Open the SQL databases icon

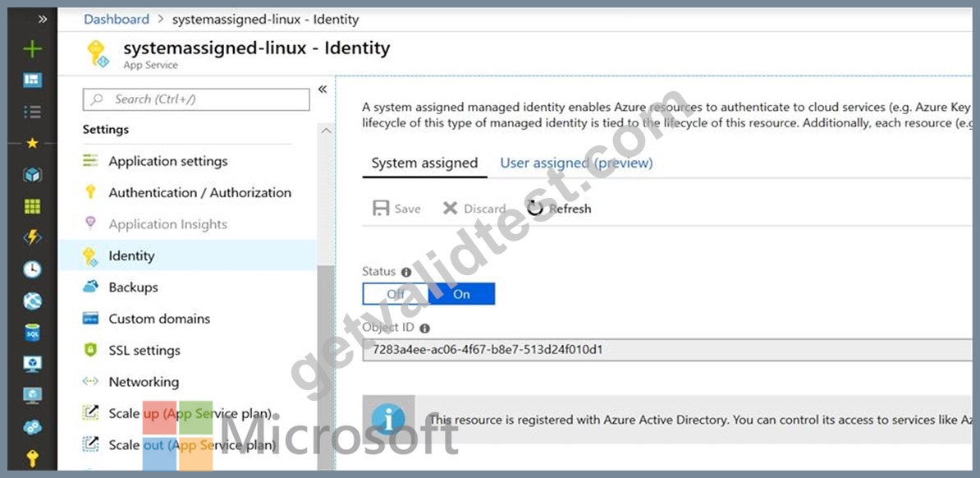tap(32, 333)
